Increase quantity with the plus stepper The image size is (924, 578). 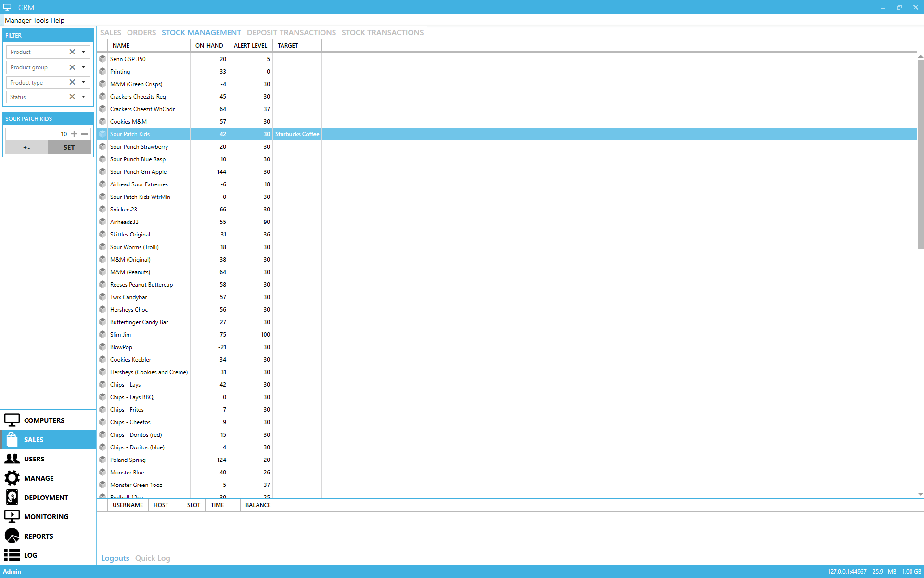[x=74, y=134]
